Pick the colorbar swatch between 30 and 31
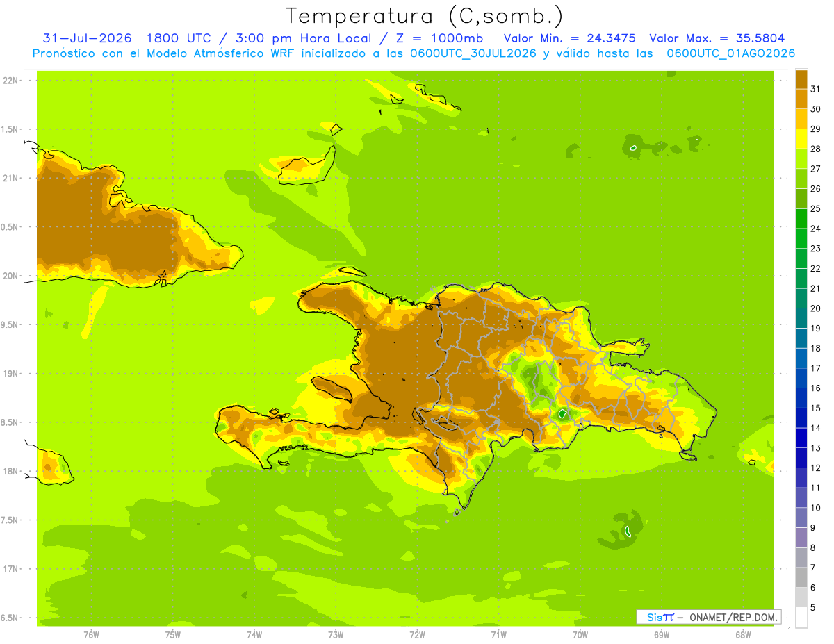The width and height of the screenshot is (834, 644). click(801, 98)
